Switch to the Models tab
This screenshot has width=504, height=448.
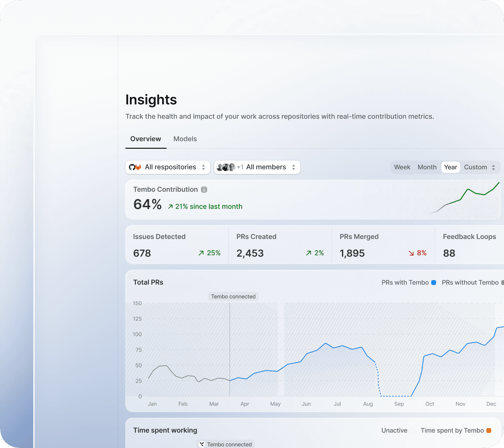tap(185, 139)
